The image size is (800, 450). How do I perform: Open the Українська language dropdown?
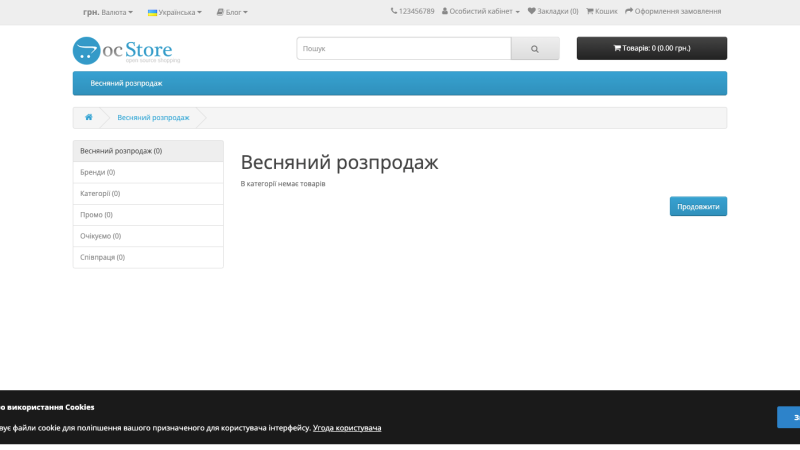174,12
